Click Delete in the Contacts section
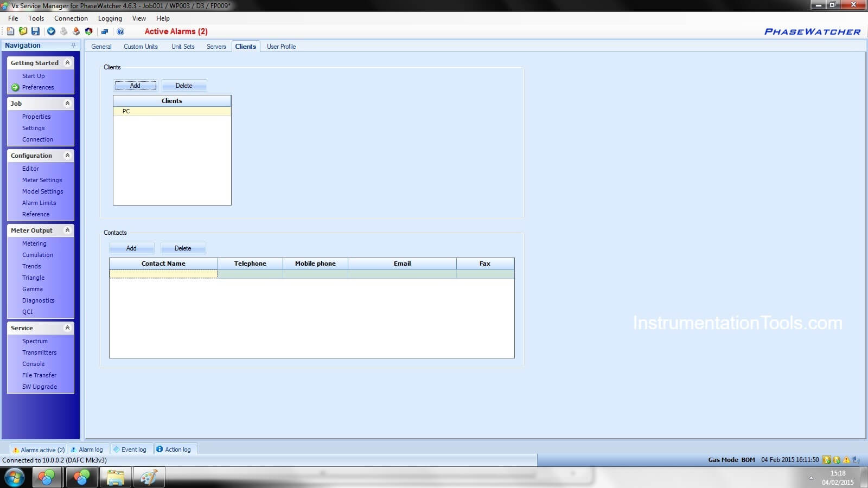Viewport: 868px width, 488px height. pos(183,248)
